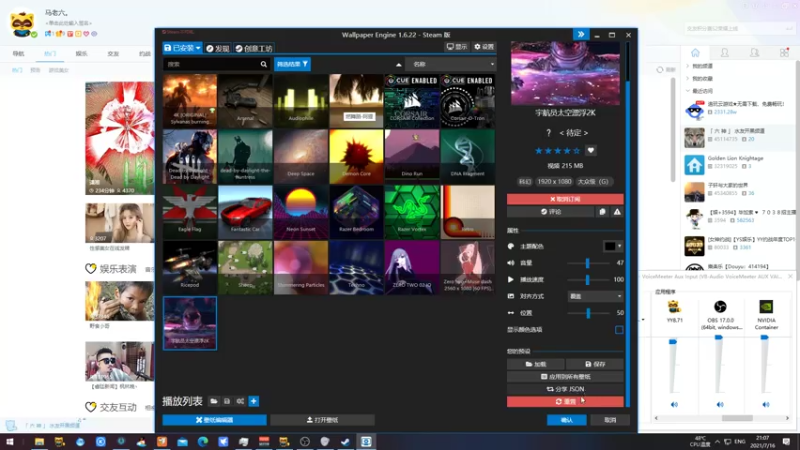Open the Installed (已安装) tab

pos(182,48)
